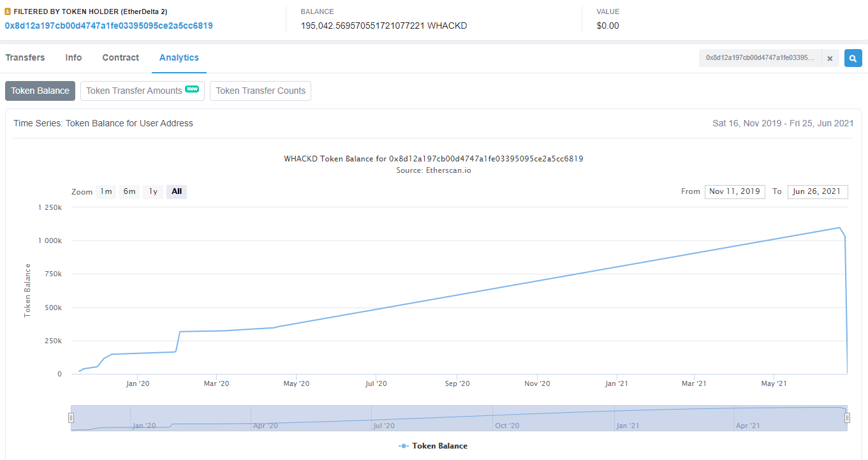This screenshot has width=868, height=460.
Task: Click the Oct '20 navigator label
Action: (507, 426)
